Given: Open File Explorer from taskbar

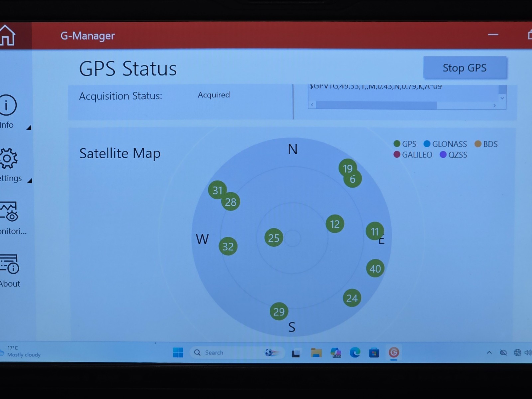Looking at the screenshot, I should 316,352.
